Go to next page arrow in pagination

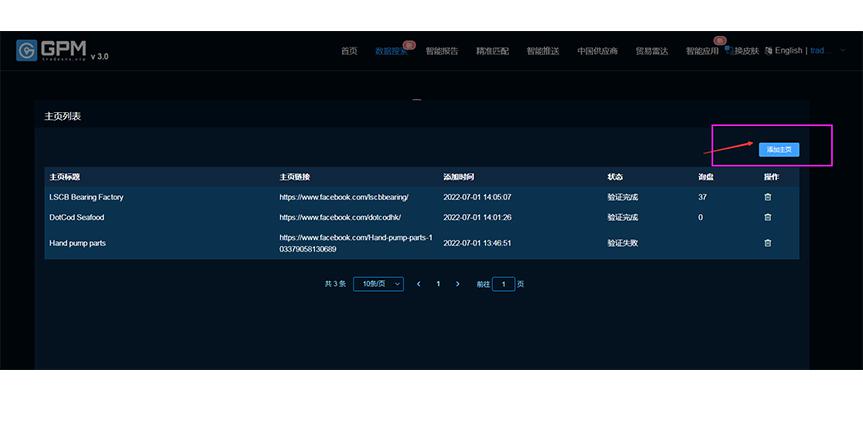458,284
